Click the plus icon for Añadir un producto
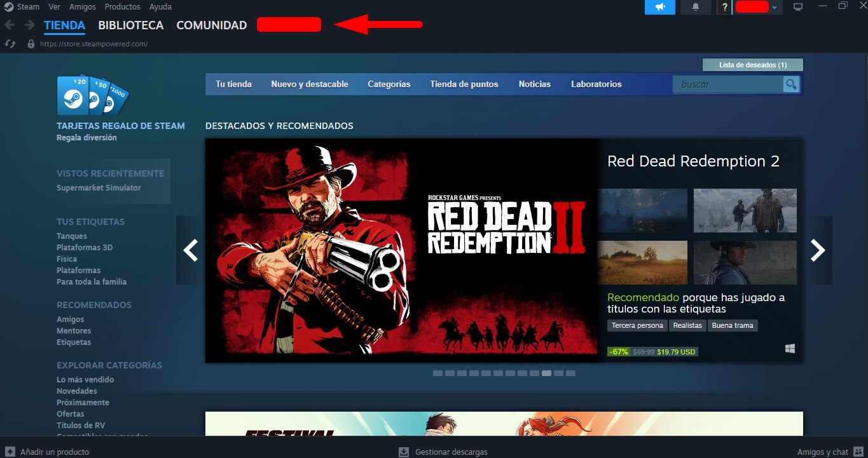 10,452
